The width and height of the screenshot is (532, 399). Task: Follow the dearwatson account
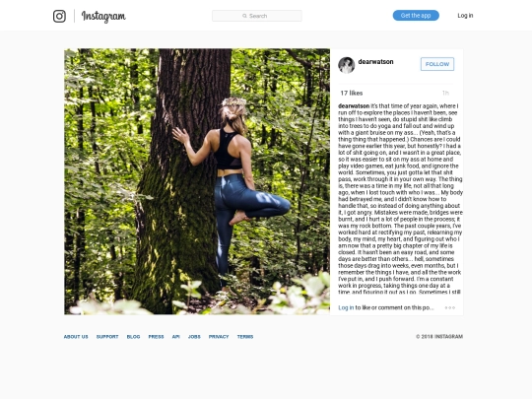point(437,64)
